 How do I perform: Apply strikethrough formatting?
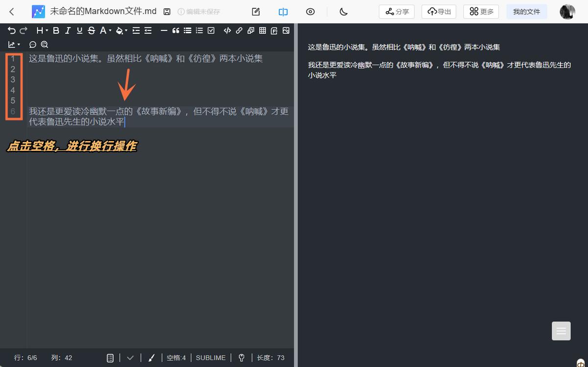point(91,30)
